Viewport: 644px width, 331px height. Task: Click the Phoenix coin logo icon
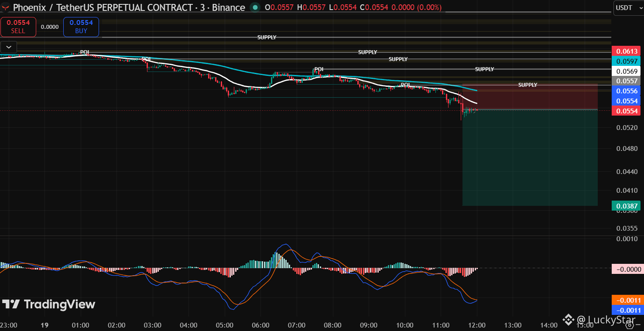5,7
